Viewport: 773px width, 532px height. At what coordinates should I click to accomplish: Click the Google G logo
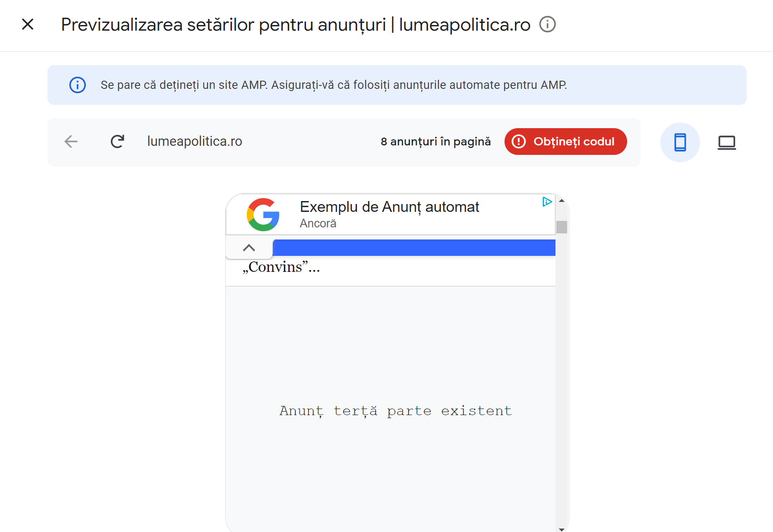pos(263,214)
